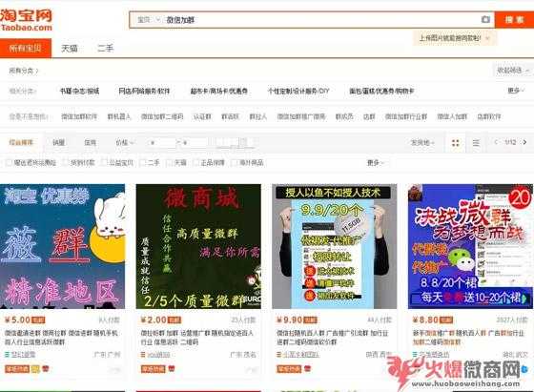Go to previous results page arrow
The height and width of the screenshot is (392, 534).
(496, 142)
